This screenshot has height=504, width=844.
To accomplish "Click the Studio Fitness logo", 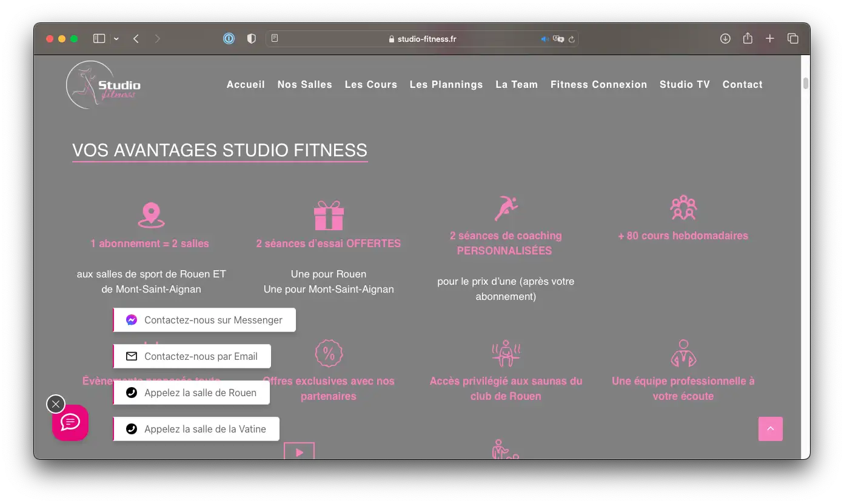I will (x=104, y=85).
